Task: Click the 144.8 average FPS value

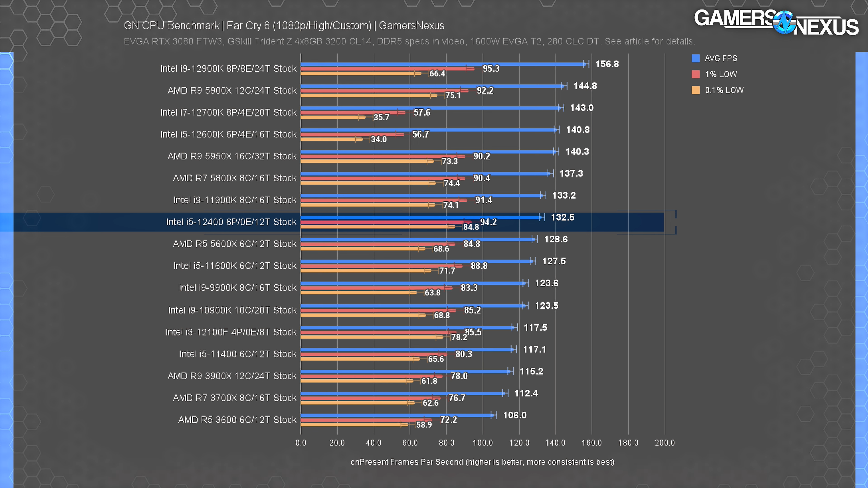Action: coord(585,86)
